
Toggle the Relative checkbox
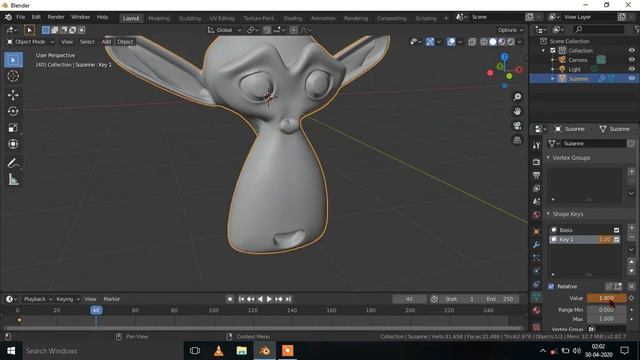pyautogui.click(x=551, y=287)
